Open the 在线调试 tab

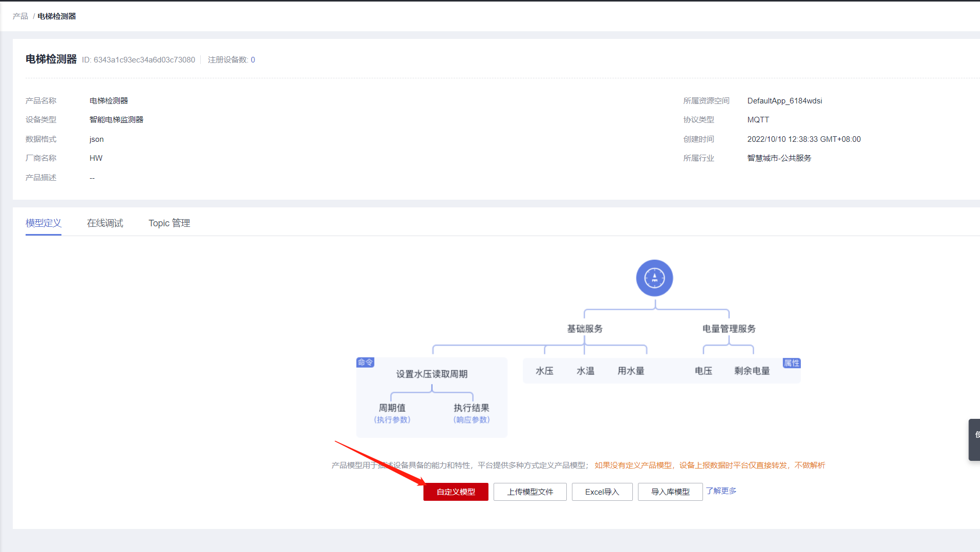click(105, 223)
